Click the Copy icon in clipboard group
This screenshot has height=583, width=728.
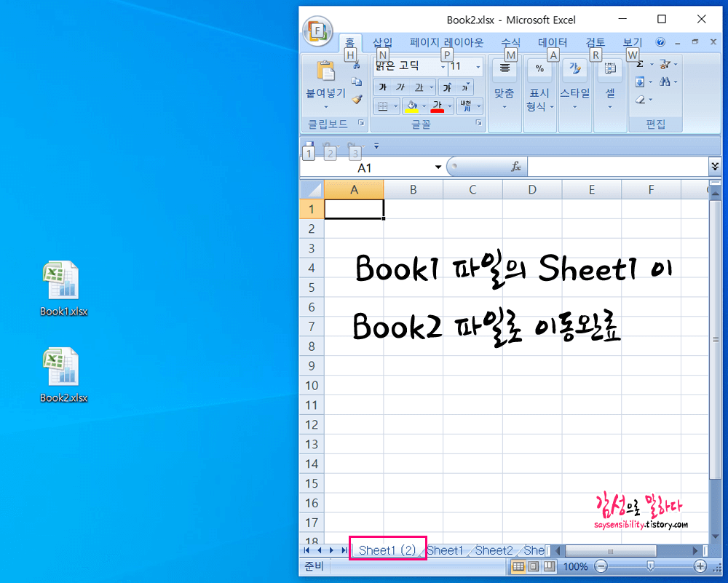(357, 82)
